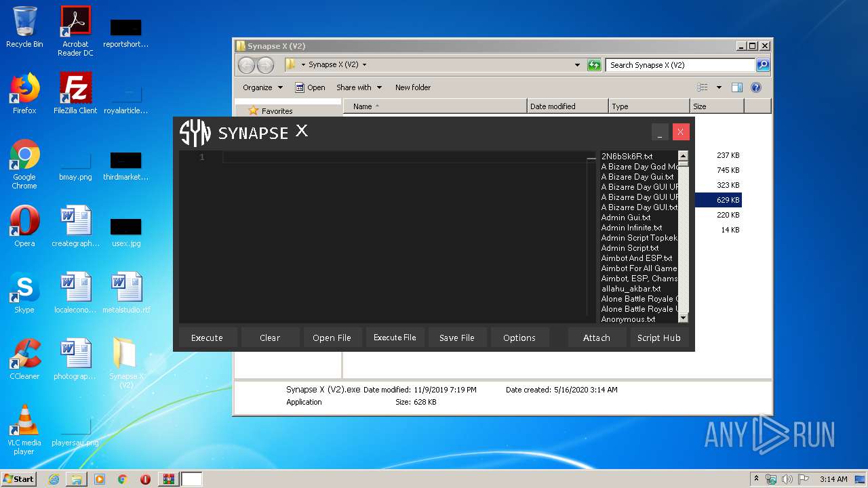
Task: Click the change view icon in Explorer
Action: [x=703, y=87]
